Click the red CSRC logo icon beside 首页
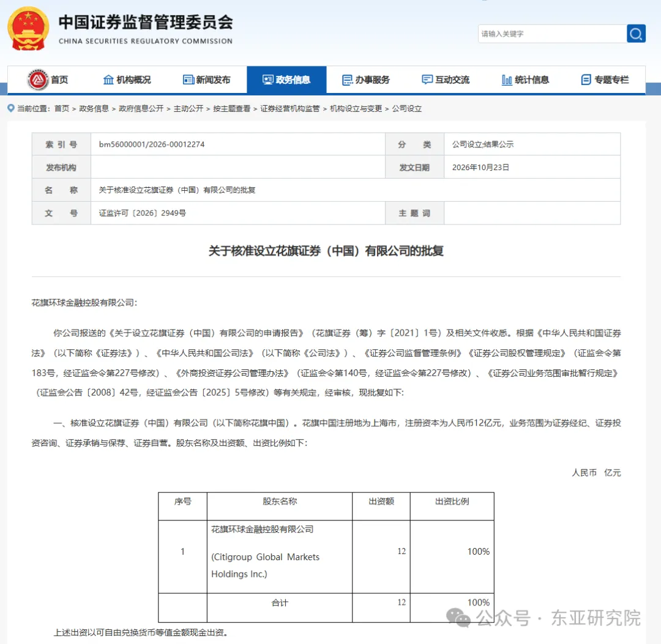The height and width of the screenshot is (644, 661). pyautogui.click(x=38, y=80)
